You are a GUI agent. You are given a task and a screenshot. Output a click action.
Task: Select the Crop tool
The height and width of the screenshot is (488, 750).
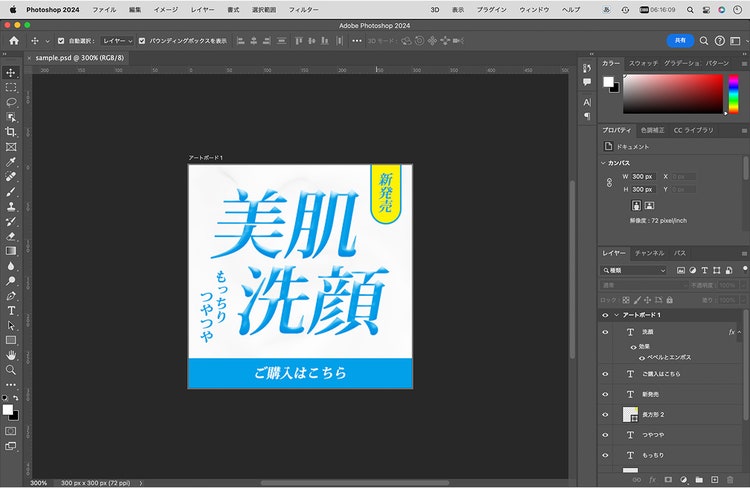11,132
